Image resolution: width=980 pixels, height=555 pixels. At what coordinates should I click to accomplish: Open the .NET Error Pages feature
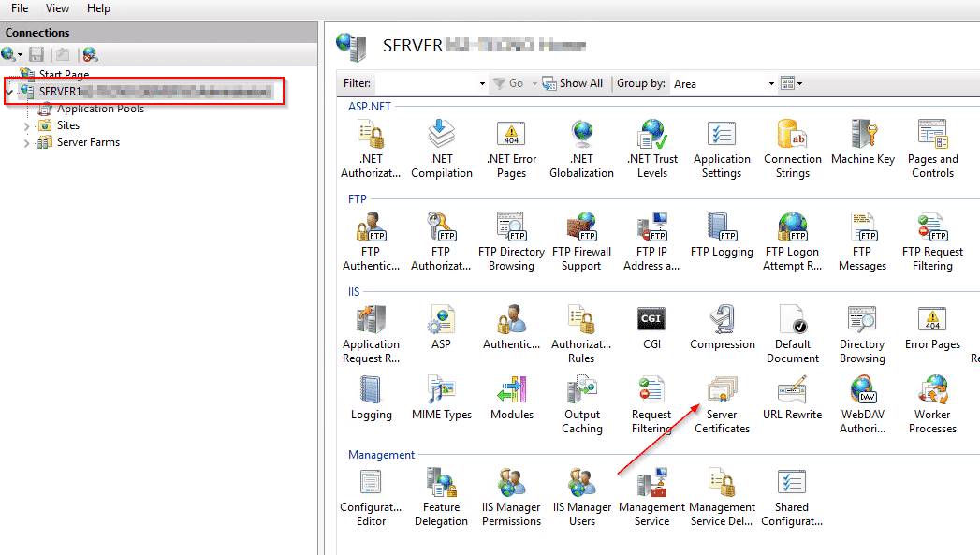pyautogui.click(x=511, y=149)
